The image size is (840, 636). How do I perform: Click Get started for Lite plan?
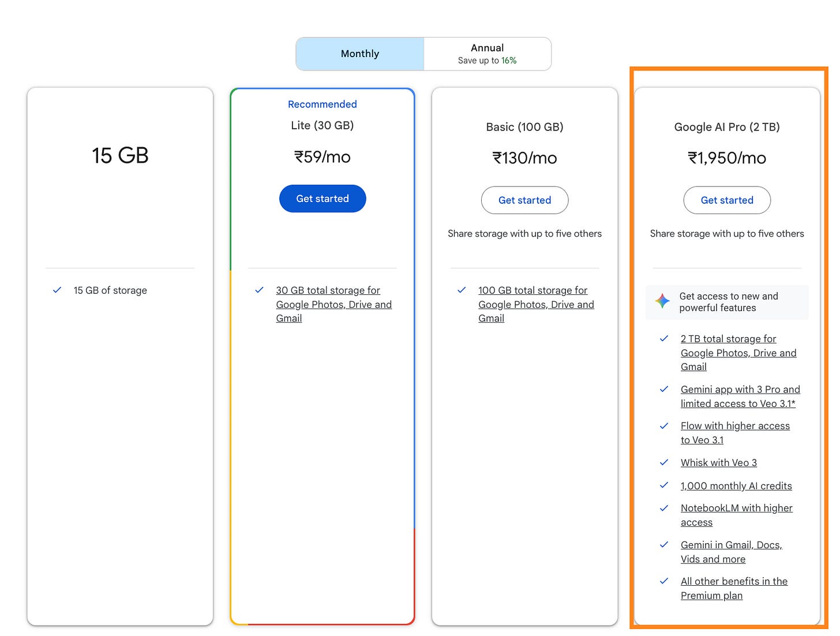[322, 199]
